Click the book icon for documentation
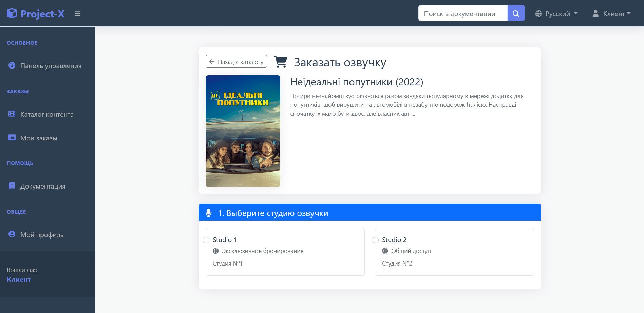Viewport: 644px width, 313px height. click(x=12, y=186)
